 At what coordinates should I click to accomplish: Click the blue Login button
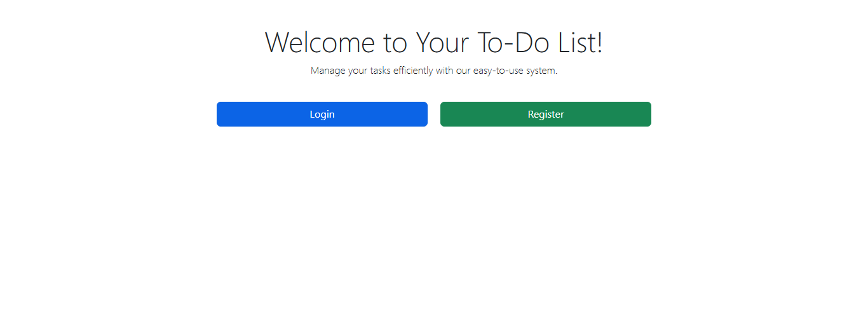(x=322, y=114)
